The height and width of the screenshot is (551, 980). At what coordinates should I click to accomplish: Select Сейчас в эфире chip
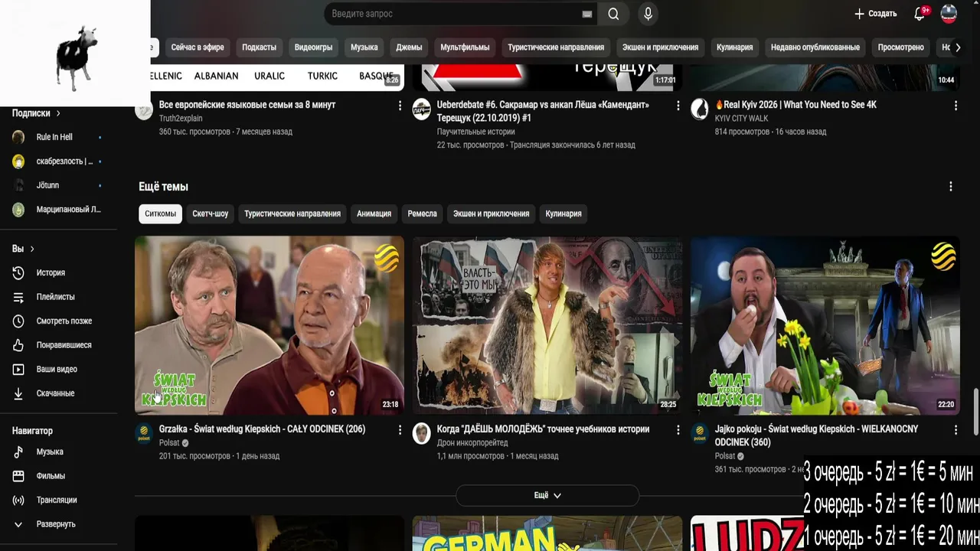coord(198,47)
